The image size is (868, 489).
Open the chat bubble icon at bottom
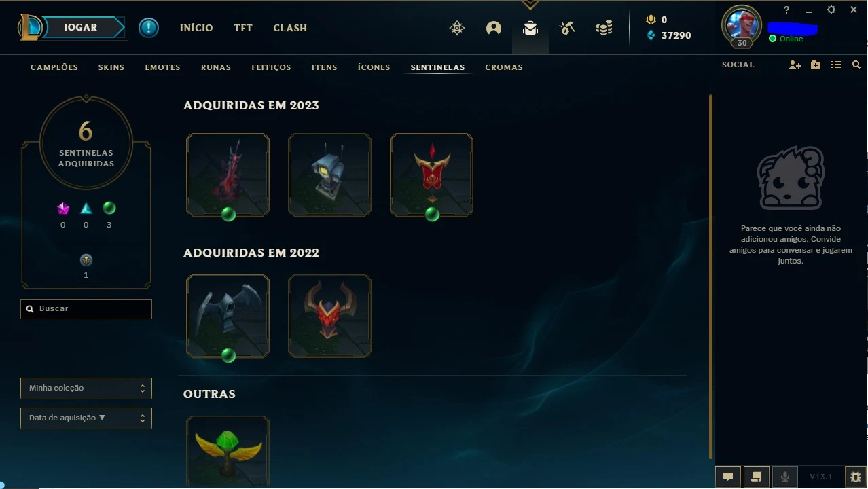(x=728, y=477)
